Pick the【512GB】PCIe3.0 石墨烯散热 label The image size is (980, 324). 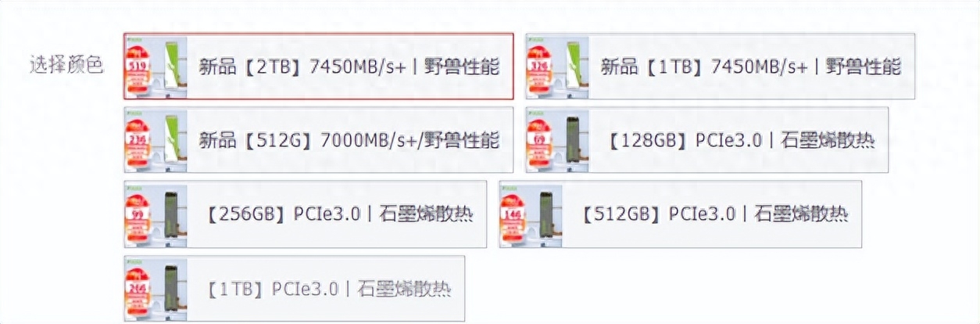tap(714, 214)
